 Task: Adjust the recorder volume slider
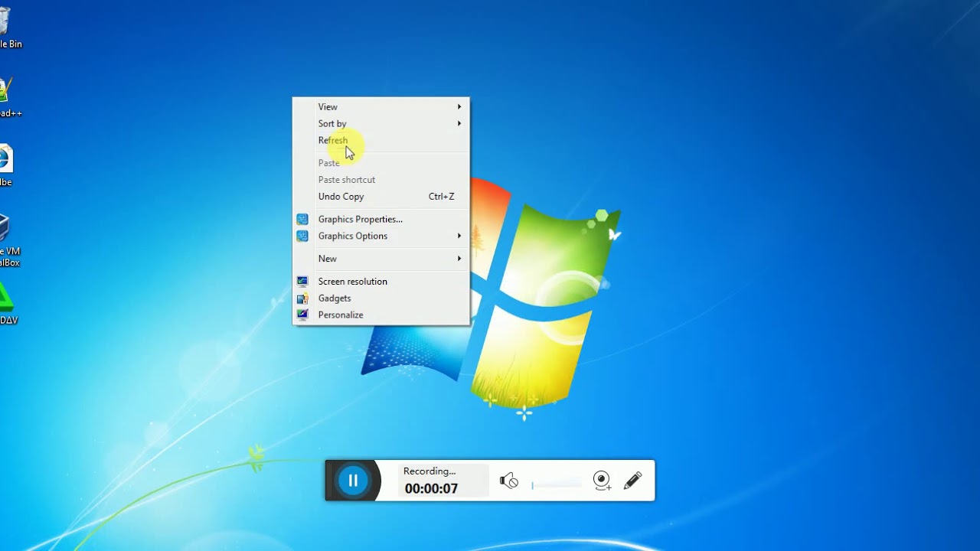556,484
